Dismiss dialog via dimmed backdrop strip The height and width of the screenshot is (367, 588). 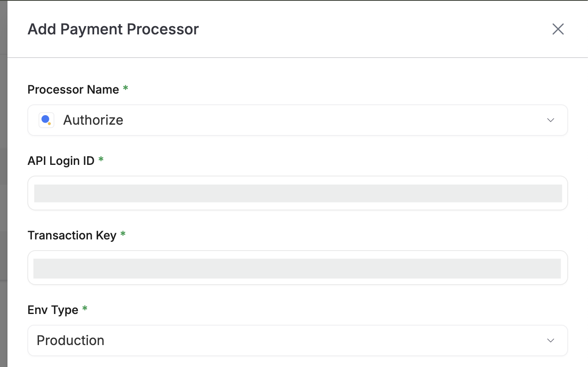click(3, 183)
